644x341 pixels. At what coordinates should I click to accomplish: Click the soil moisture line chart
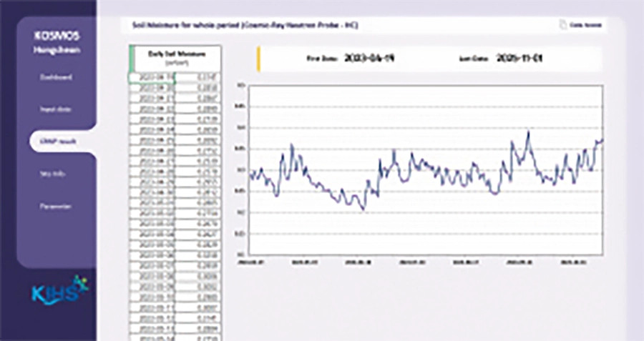[x=426, y=170]
